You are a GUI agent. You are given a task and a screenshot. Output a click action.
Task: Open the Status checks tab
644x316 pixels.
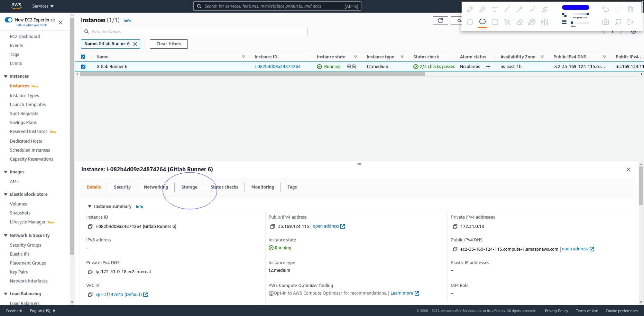click(x=224, y=187)
